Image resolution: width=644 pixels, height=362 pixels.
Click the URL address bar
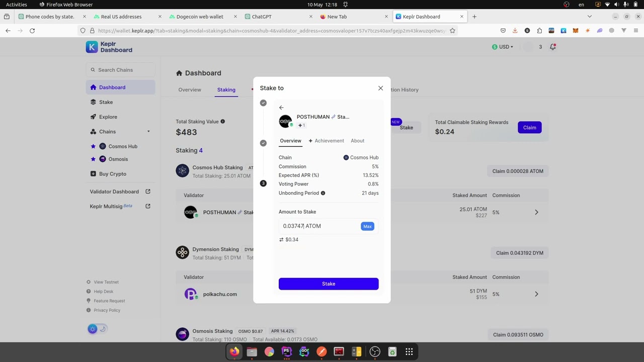coord(269,31)
